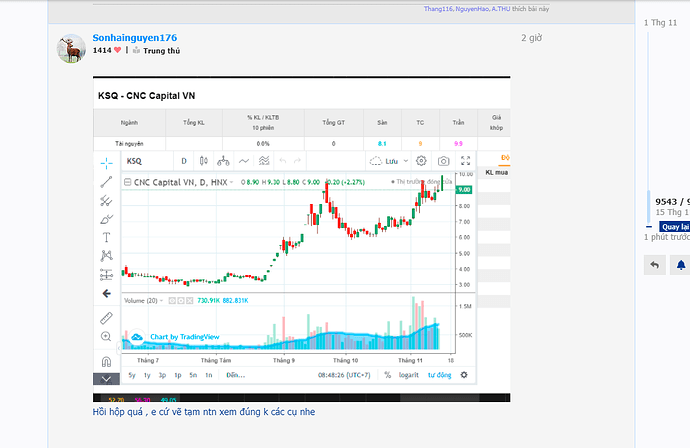Select the 1n time range

coord(209,375)
